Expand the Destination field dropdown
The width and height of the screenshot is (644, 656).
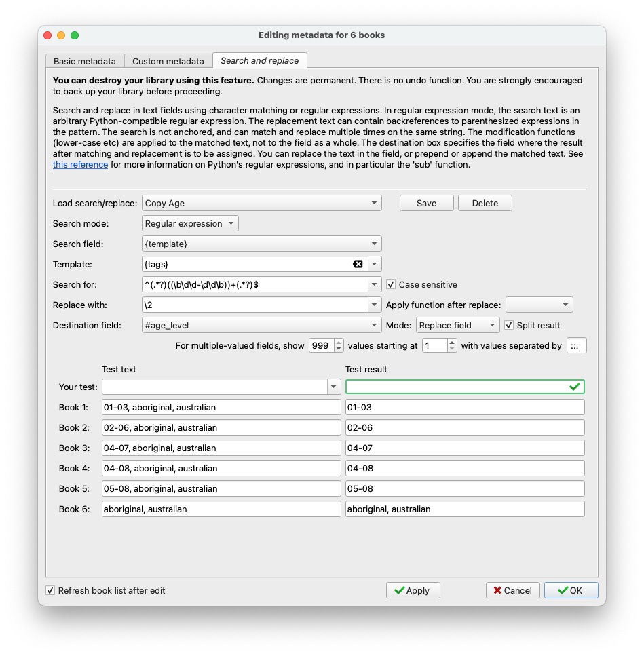[261, 325]
